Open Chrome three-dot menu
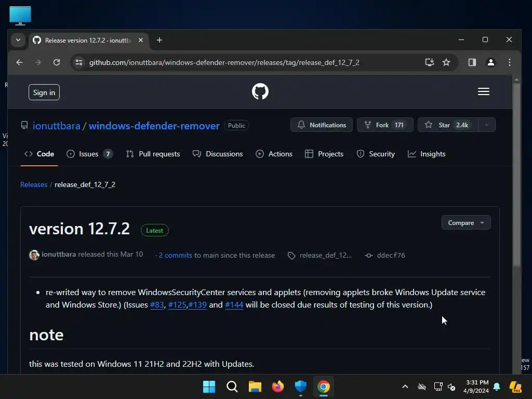 [509, 62]
